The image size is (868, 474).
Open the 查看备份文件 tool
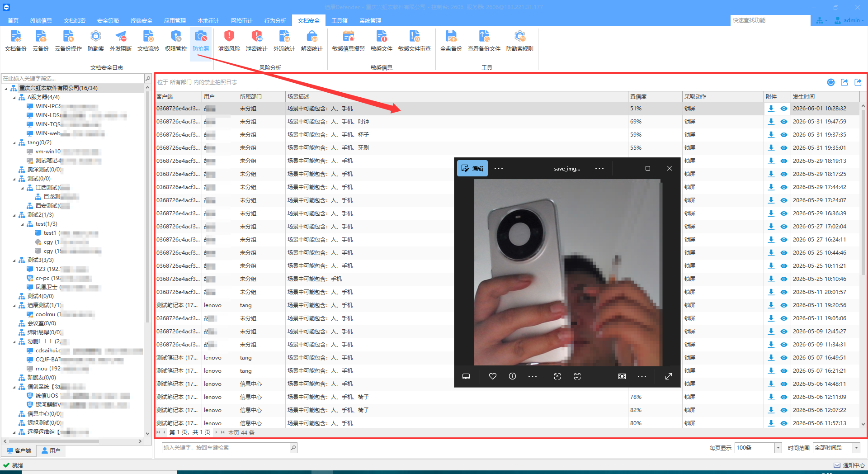pos(484,41)
